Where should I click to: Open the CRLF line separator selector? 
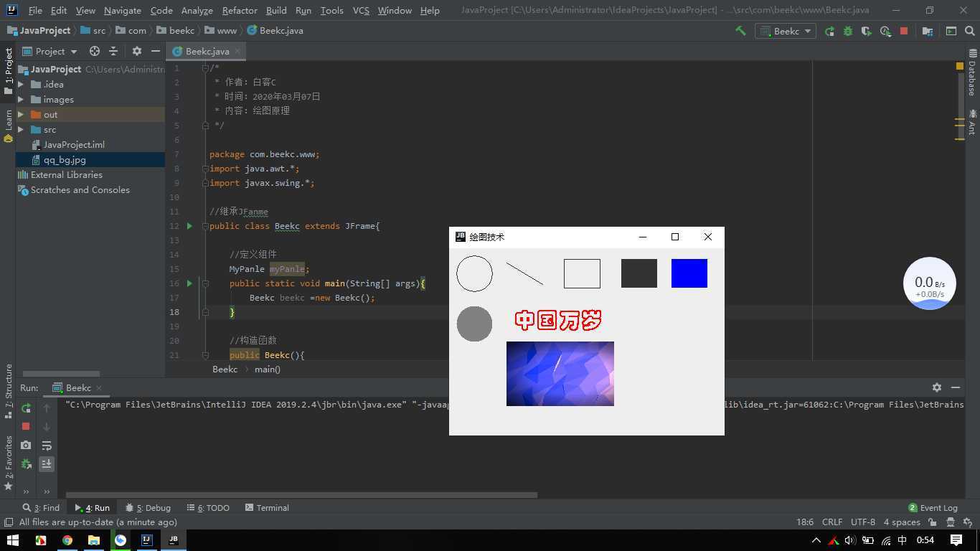click(x=832, y=522)
